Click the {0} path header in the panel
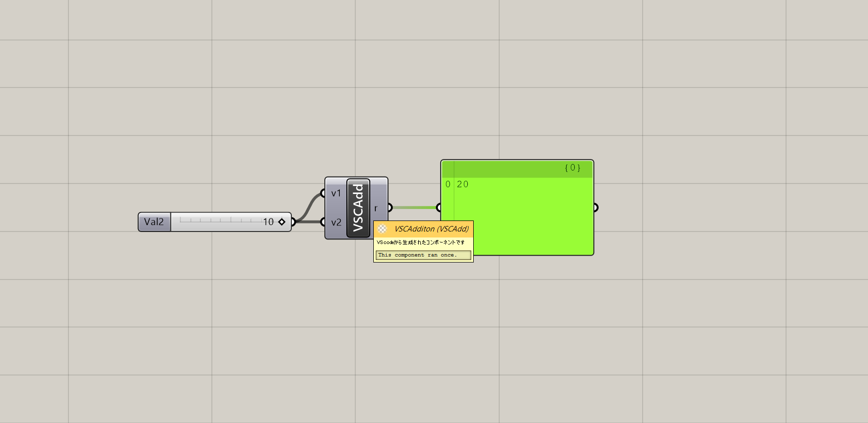This screenshot has height=423, width=868. 572,168
